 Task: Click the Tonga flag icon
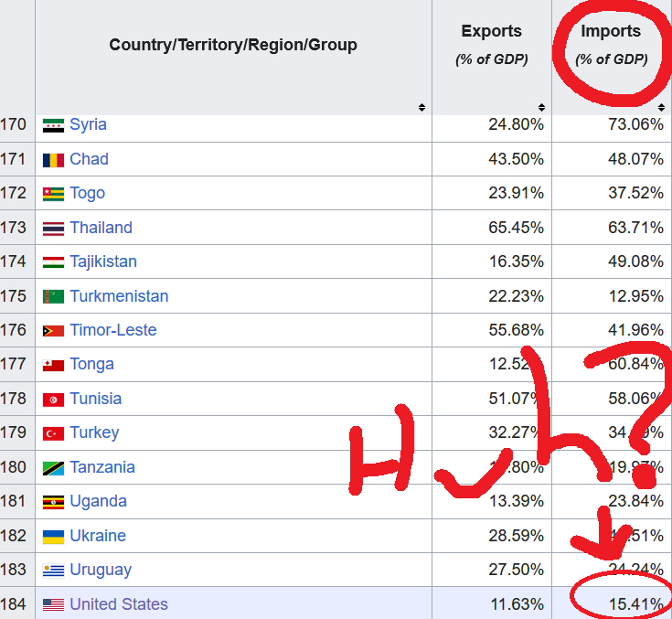pos(53,365)
